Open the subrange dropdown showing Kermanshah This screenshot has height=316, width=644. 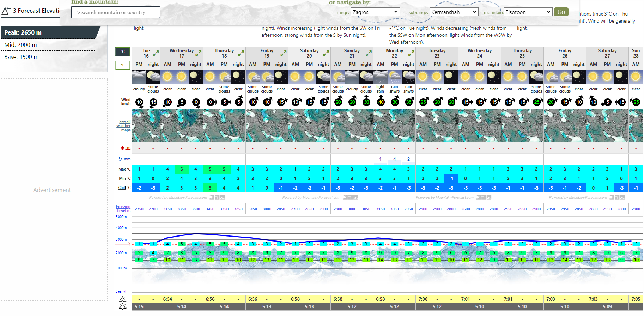pyautogui.click(x=454, y=12)
